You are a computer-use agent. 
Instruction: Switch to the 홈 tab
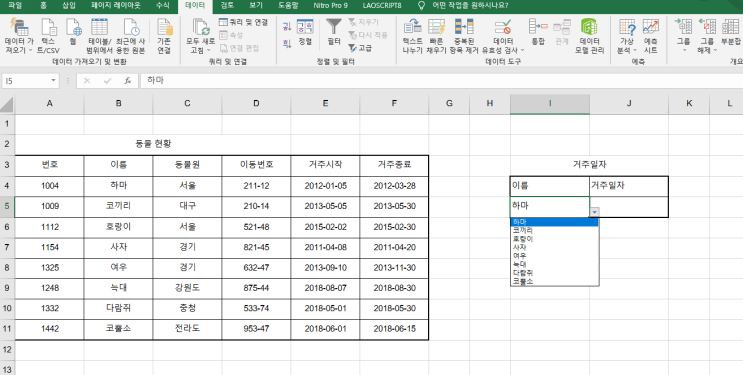point(43,6)
